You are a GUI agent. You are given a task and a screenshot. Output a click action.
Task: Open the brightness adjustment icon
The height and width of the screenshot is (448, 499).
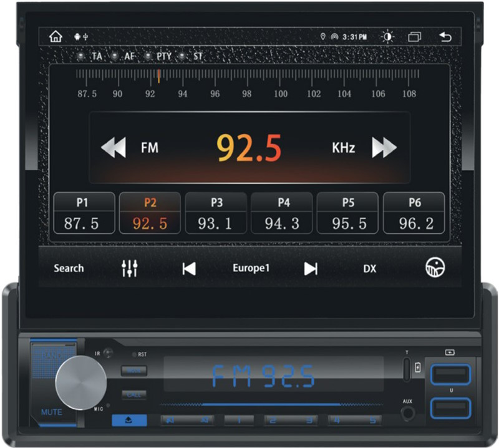point(388,36)
